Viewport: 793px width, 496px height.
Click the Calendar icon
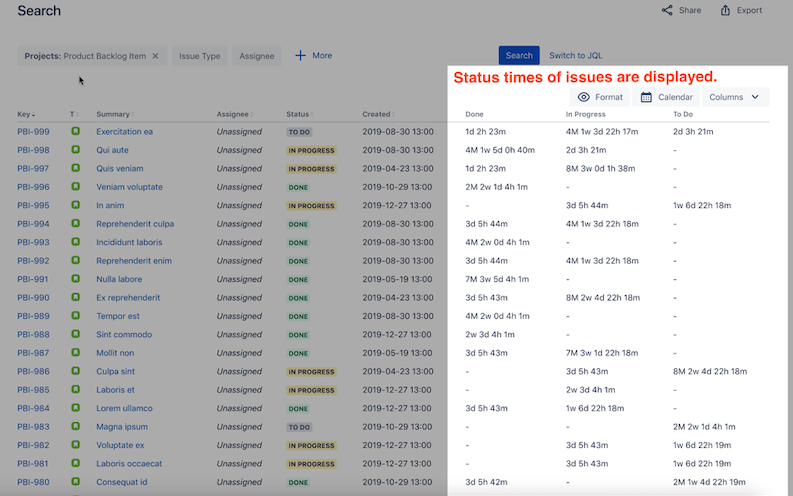click(x=646, y=97)
